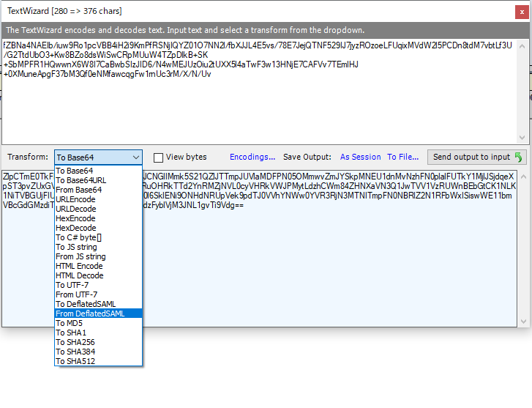Screen dimensions: 532x408
Task: Select highlighted From DeflatedSAML option
Action: click(x=98, y=314)
